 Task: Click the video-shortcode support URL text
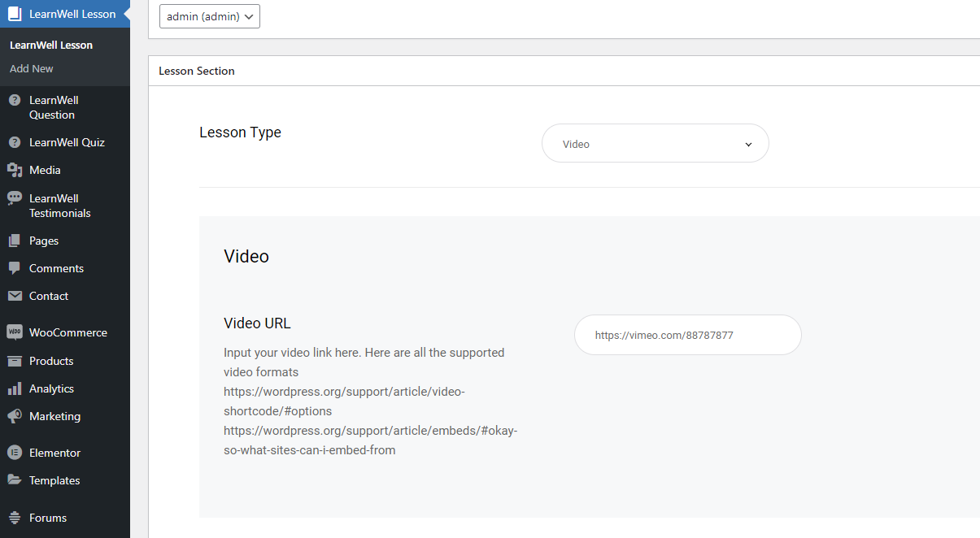pos(344,401)
